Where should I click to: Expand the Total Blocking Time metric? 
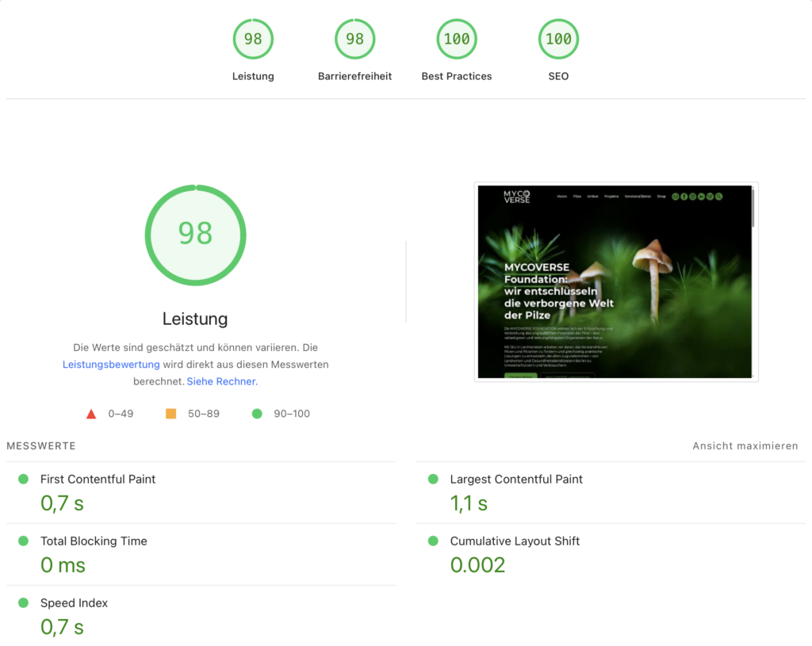pos(94,541)
